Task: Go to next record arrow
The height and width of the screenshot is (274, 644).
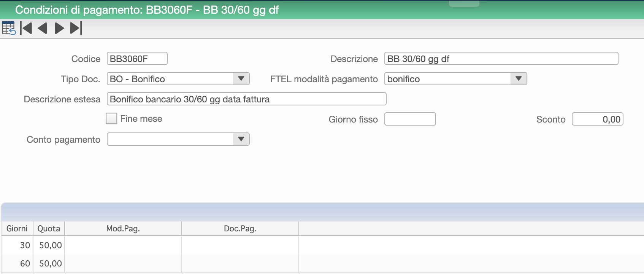Action: [59, 29]
